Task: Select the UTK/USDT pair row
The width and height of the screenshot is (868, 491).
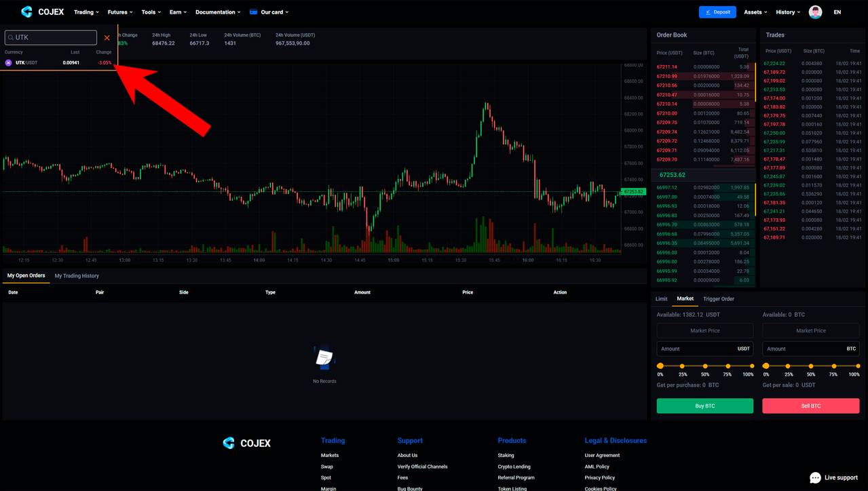Action: [x=58, y=62]
